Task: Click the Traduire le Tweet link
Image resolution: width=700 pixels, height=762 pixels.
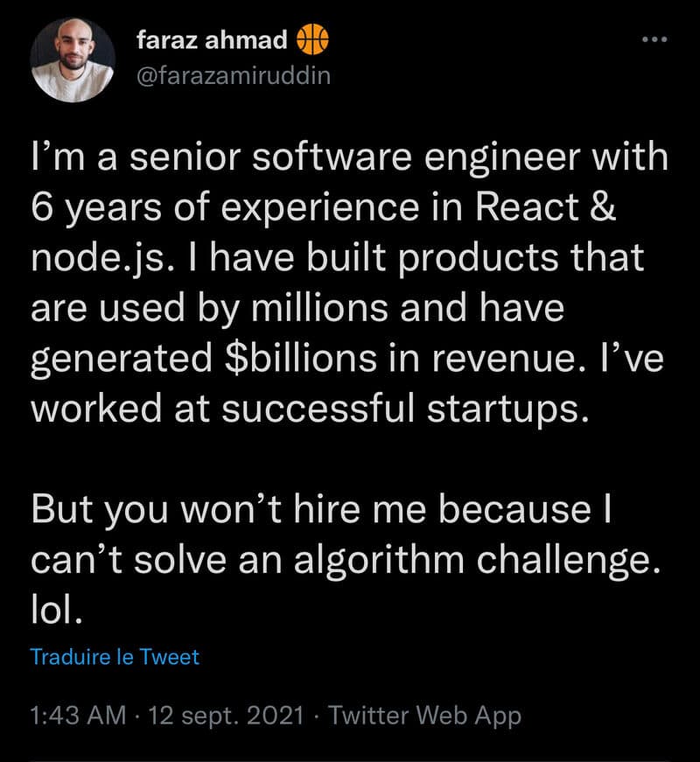Action: [x=115, y=657]
